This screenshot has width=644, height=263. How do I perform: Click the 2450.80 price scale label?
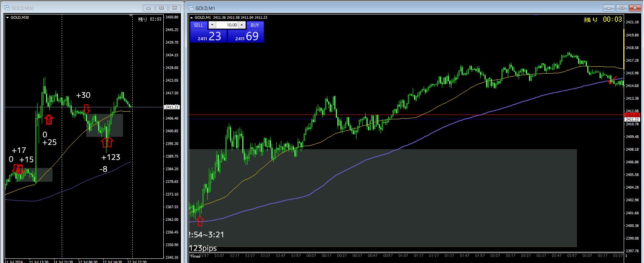pos(172,17)
